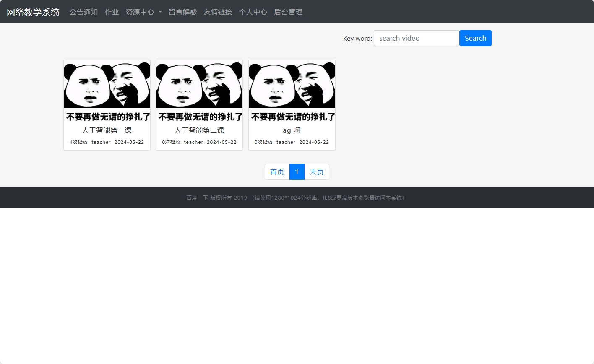Click the 资源中心 dropdown caret arrow
This screenshot has height=364, width=594.
click(x=159, y=12)
